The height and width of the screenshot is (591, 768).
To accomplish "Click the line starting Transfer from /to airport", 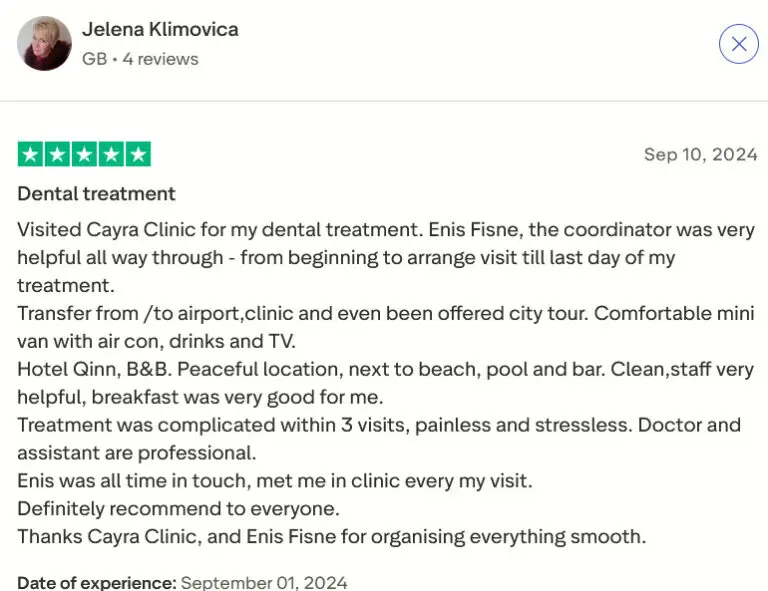I will [385, 313].
